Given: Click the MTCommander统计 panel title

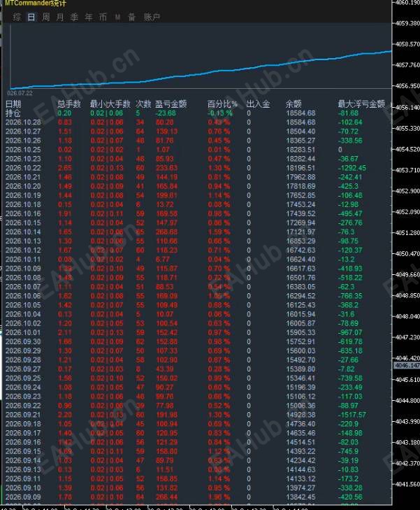Looking at the screenshot, I should (36, 3).
